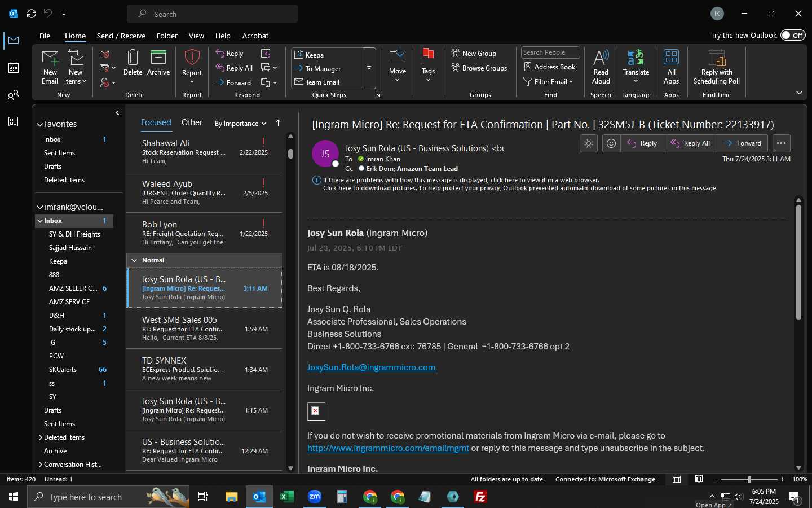This screenshot has width=812, height=508.
Task: Open the West SMB Sales 005 email
Action: 204,329
